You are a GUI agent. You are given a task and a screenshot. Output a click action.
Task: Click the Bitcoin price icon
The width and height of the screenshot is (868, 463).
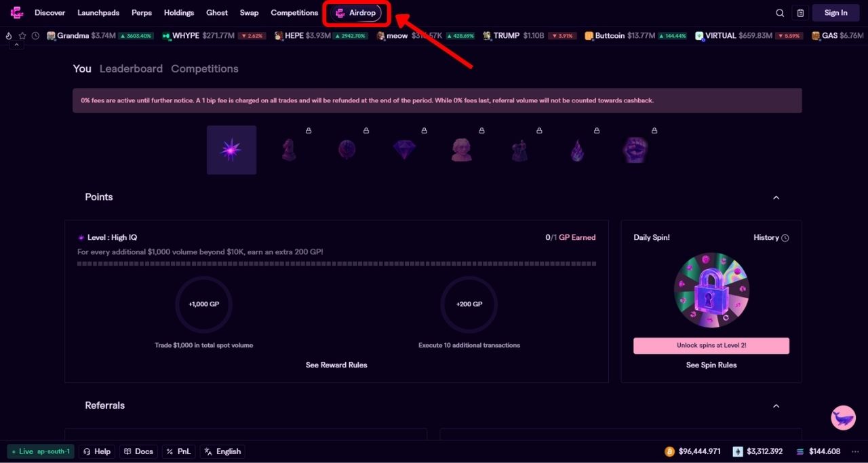(x=670, y=451)
